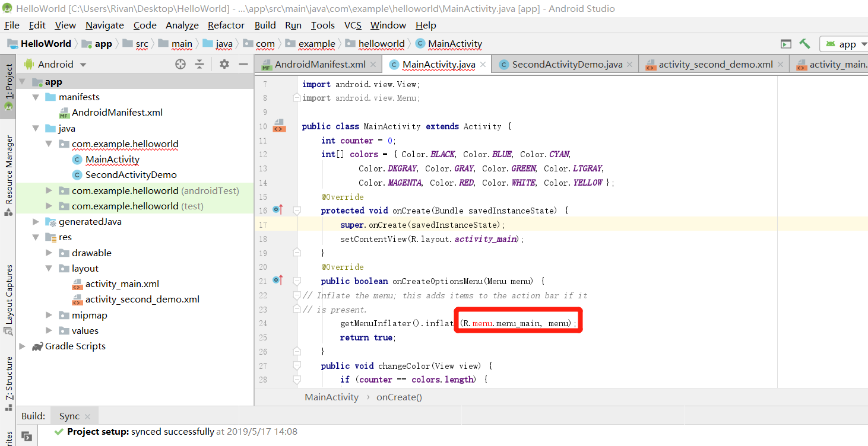Close the MainActivity.java tab

point(483,65)
